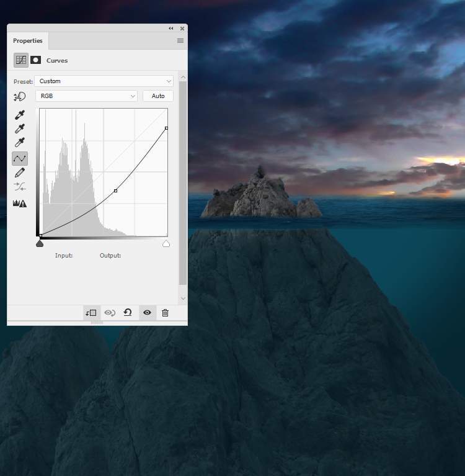Viewport: 465px width, 476px height.
Task: Pick the black point eyedropper
Action: coord(20,115)
